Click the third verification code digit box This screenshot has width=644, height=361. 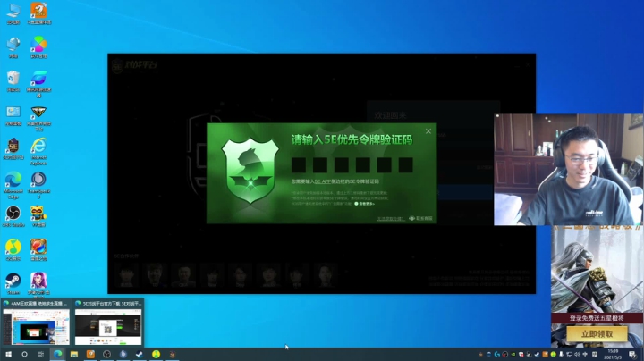click(x=342, y=165)
